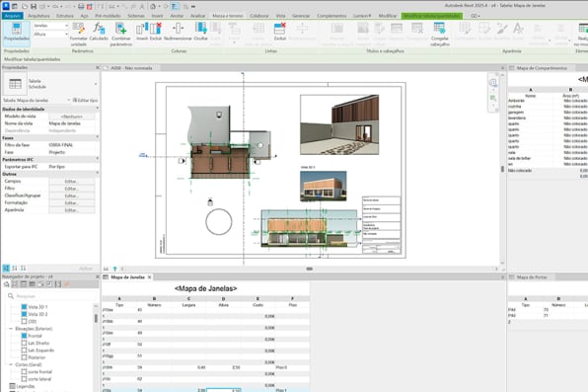Click the sheet view horizontal scrollbar
The image size is (588, 392).
pyautogui.click(x=309, y=269)
